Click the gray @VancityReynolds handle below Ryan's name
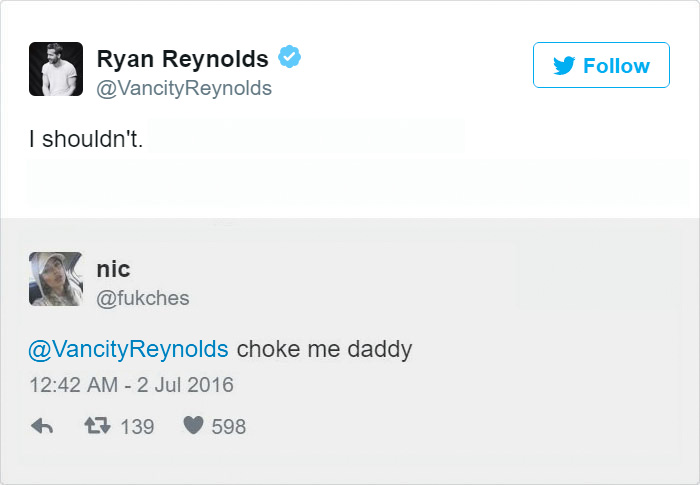The width and height of the screenshot is (700, 485). coord(183,89)
